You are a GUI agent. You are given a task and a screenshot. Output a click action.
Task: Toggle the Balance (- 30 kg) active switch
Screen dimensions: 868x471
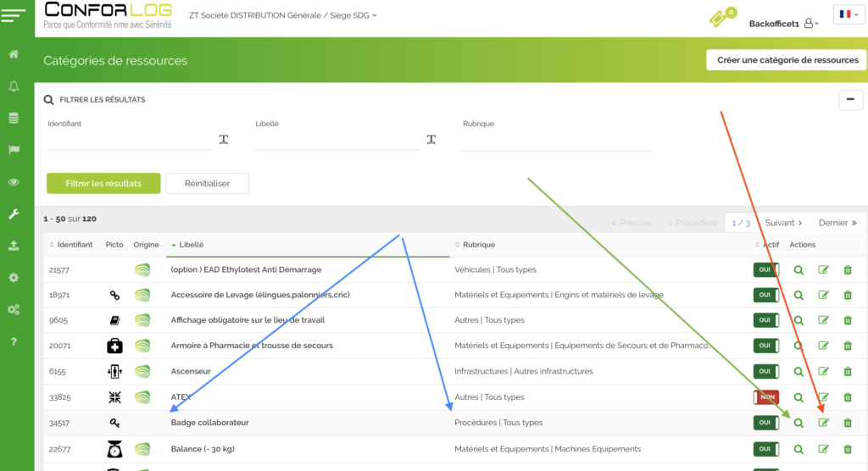[765, 448]
